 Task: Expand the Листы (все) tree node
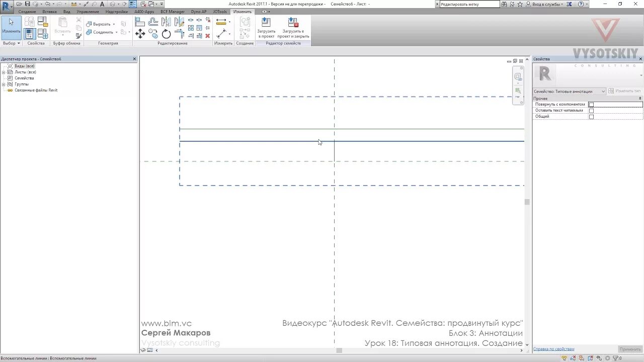point(4,72)
